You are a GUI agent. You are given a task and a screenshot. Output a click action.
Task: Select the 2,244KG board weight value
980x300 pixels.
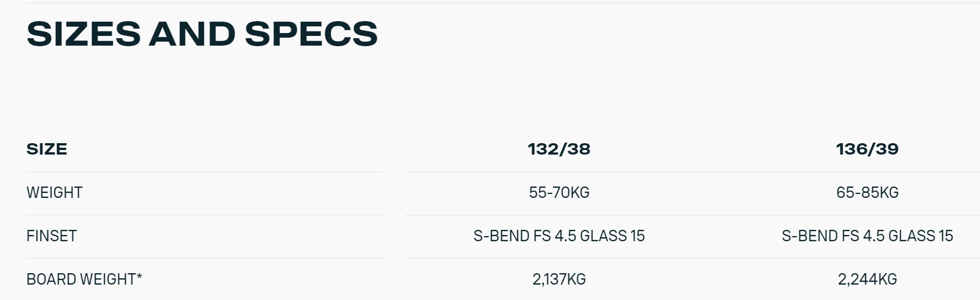pos(867,279)
